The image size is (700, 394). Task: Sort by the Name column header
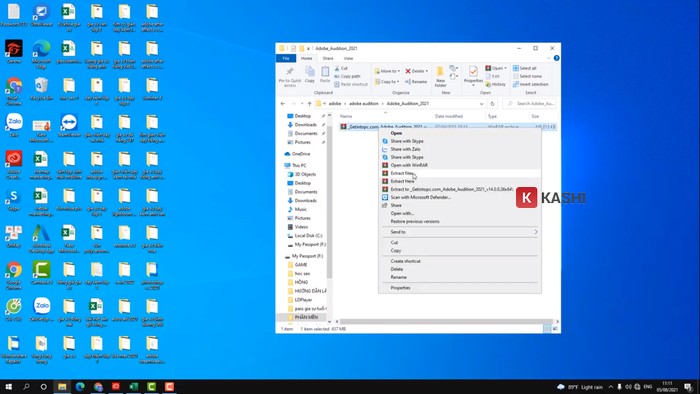point(346,116)
